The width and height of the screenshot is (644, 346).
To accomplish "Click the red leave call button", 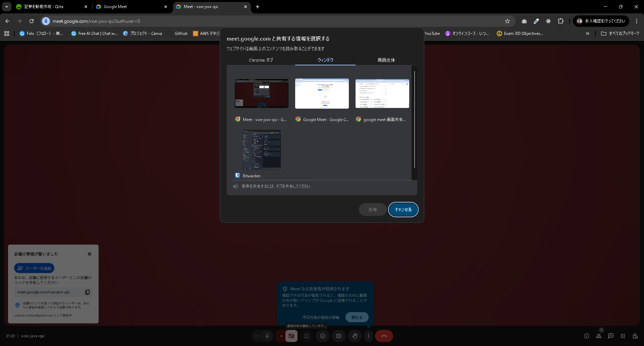I will pos(384,336).
